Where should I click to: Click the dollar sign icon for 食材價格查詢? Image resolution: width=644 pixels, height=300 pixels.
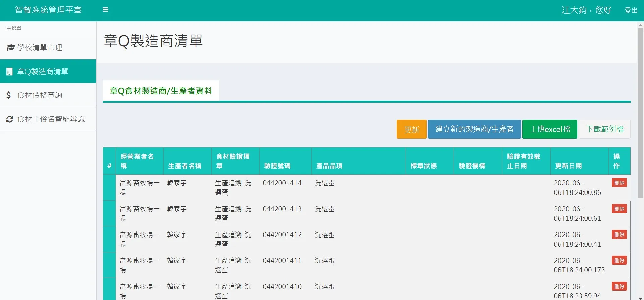pos(9,95)
